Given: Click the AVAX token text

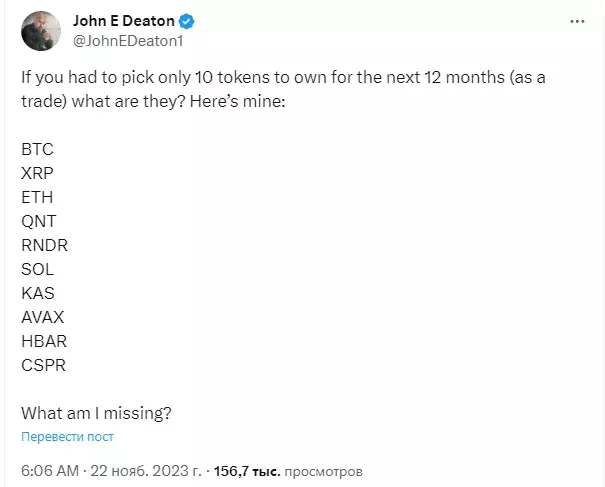Looking at the screenshot, I should click(42, 317).
